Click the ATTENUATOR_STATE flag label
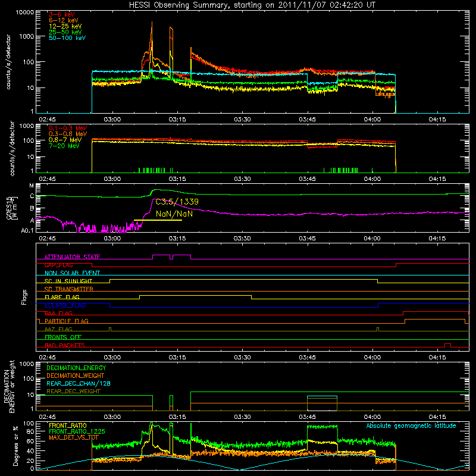 [x=72, y=257]
